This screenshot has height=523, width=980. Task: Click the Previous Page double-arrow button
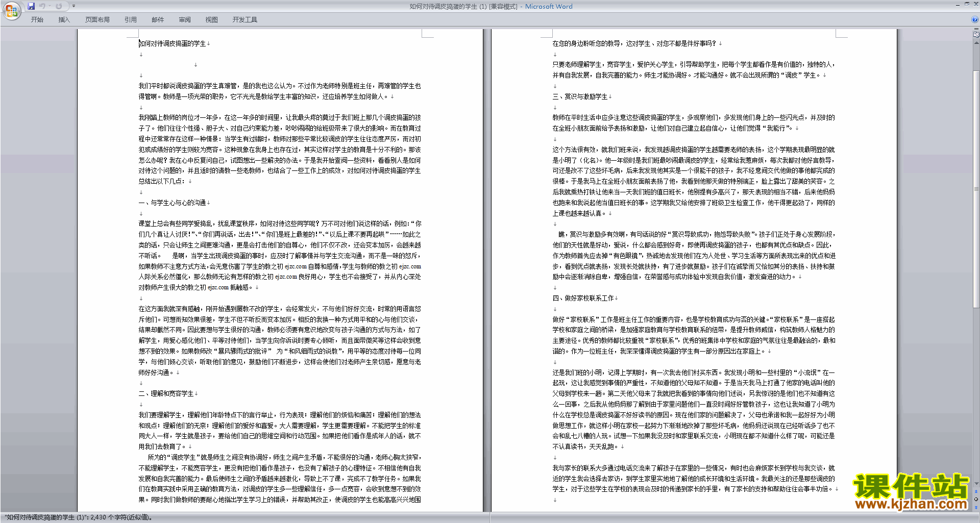point(976,492)
